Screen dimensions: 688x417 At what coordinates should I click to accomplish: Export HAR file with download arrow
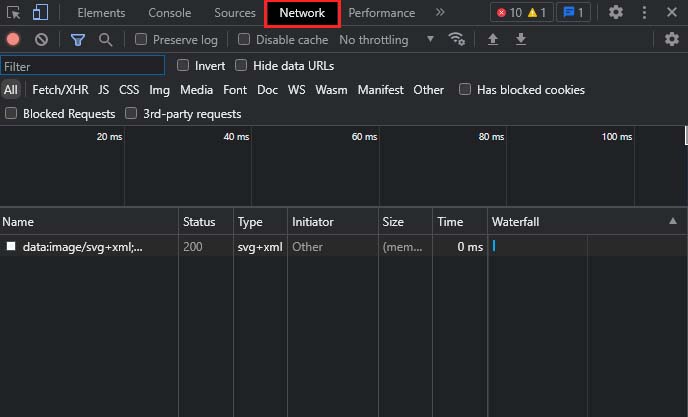point(520,40)
